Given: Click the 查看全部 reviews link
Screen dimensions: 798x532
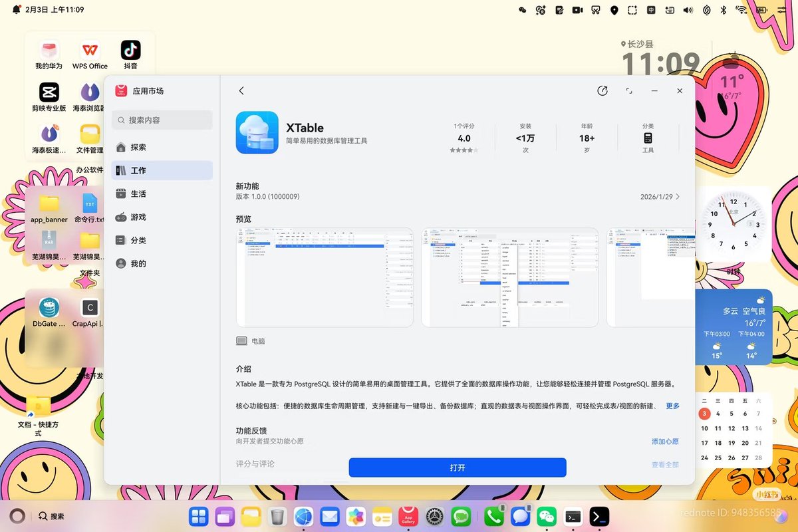Looking at the screenshot, I should click(x=665, y=465).
